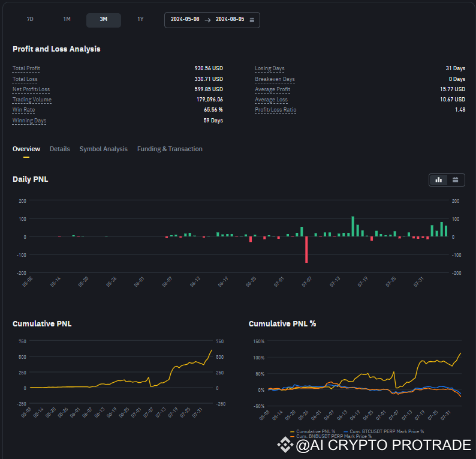Click the Winning Days label
This screenshot has height=459, width=476.
coord(29,121)
